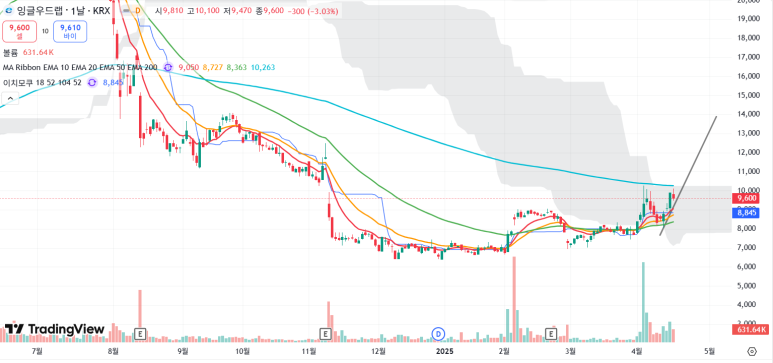Screen dimensions: 773x363
Task: Click the 8,845 value in 이치모쿠 legend
Action: (x=112, y=82)
